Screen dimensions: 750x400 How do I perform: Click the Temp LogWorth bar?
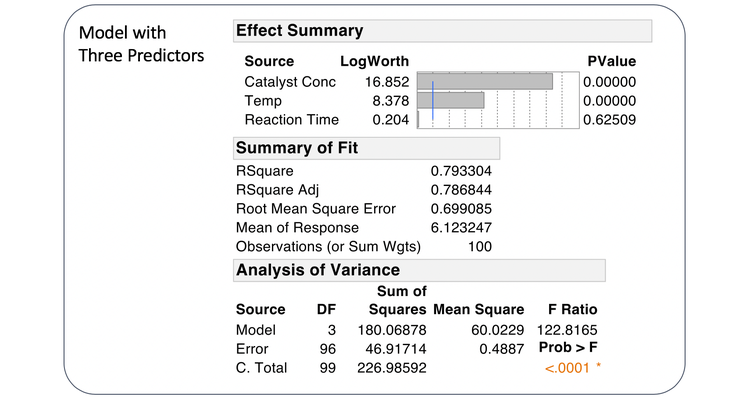pos(452,101)
